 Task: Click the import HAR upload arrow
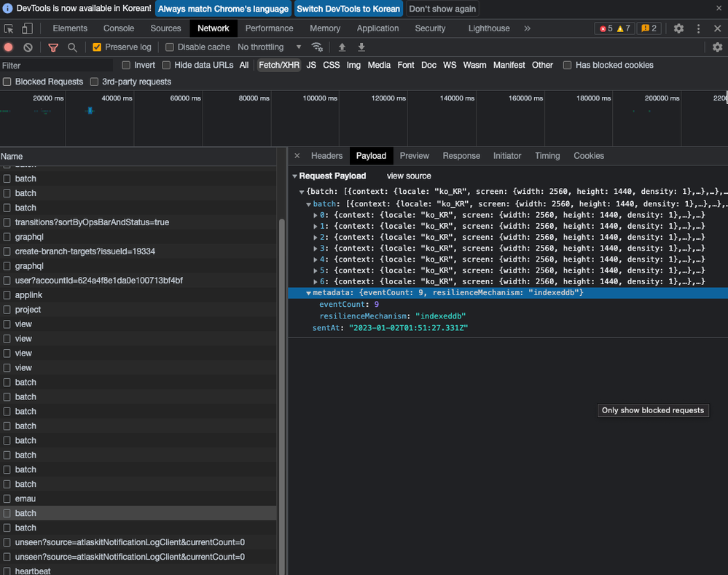[342, 47]
